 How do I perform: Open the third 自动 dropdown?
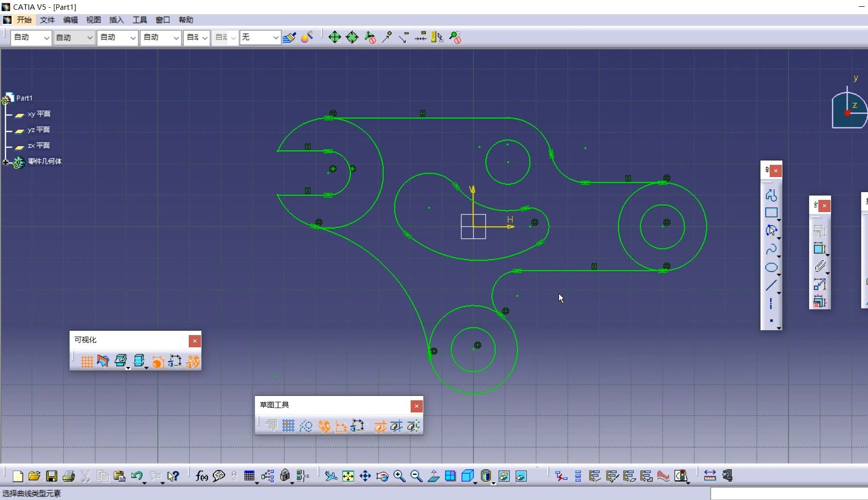(x=117, y=37)
